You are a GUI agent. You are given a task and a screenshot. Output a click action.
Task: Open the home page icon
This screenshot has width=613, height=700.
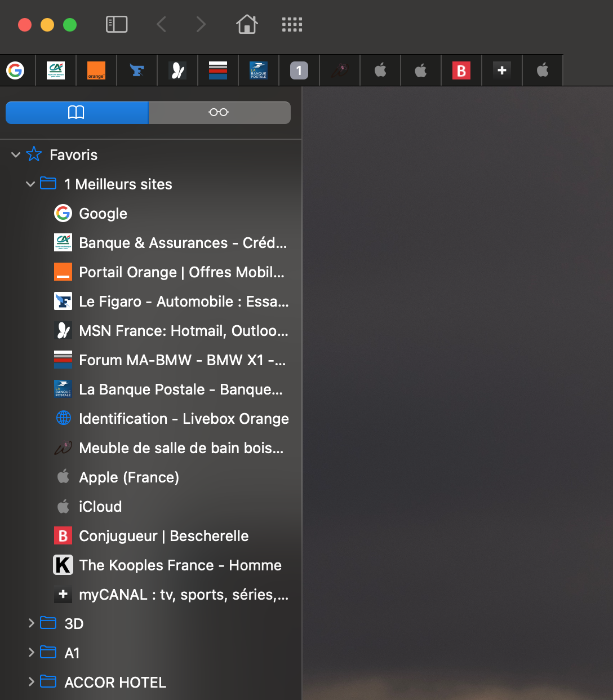[247, 24]
